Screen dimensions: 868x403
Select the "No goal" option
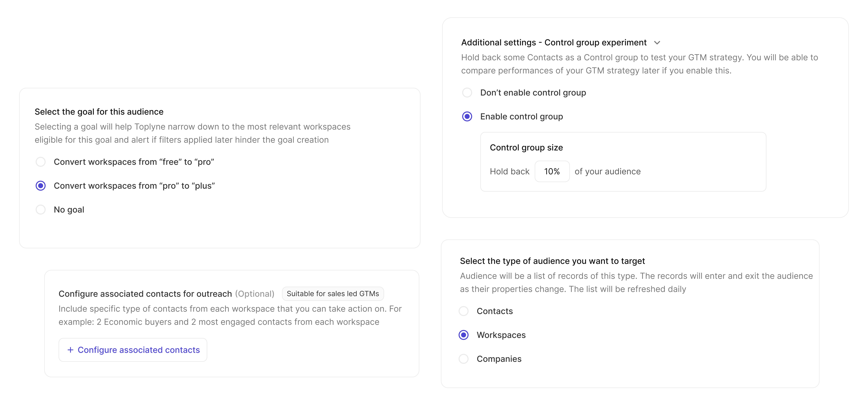(x=41, y=210)
